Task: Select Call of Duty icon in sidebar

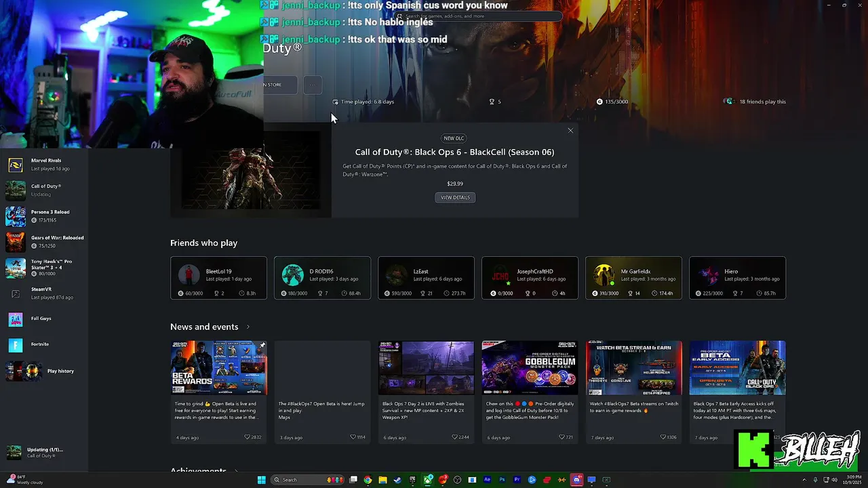Action: coord(16,190)
